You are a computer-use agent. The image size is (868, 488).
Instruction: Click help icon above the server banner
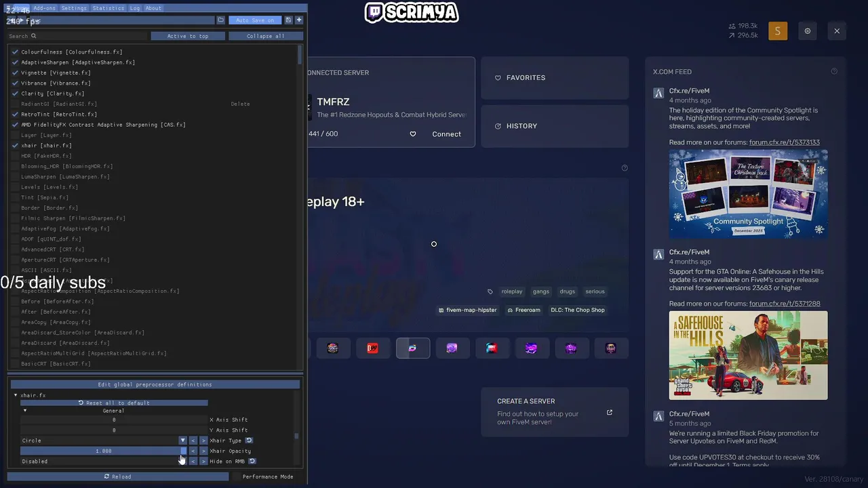click(625, 168)
